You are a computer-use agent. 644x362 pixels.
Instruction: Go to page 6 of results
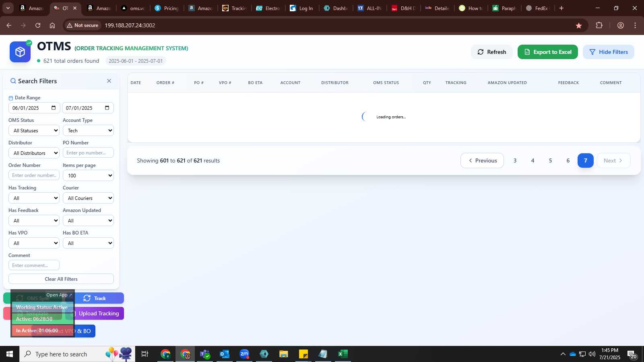[x=568, y=160]
